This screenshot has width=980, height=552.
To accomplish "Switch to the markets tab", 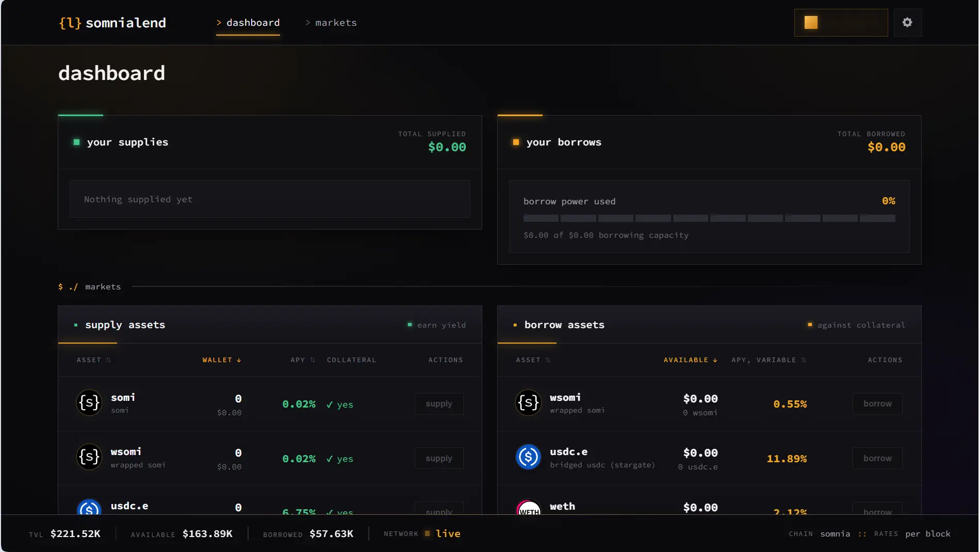I will (331, 23).
